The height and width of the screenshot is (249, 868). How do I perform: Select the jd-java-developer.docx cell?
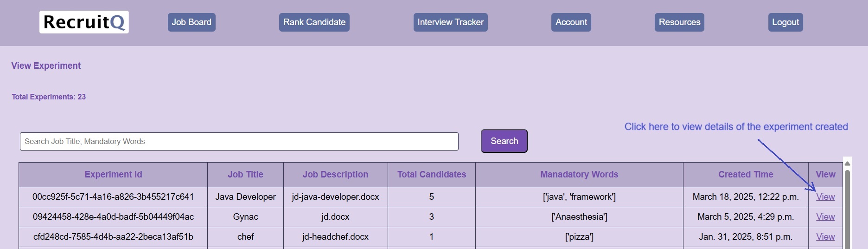[x=335, y=197]
